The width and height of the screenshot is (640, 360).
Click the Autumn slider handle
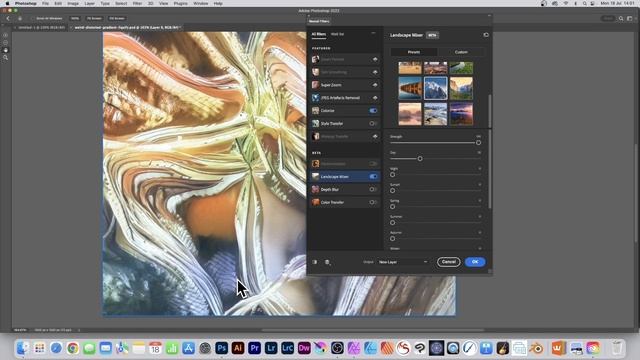point(392,239)
